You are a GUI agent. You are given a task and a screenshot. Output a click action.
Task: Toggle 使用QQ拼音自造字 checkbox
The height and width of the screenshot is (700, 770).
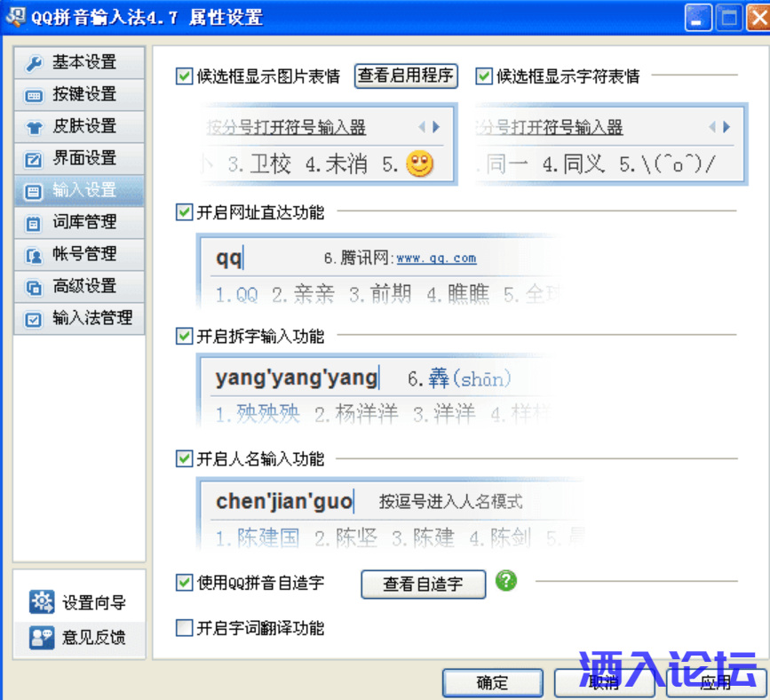[184, 583]
